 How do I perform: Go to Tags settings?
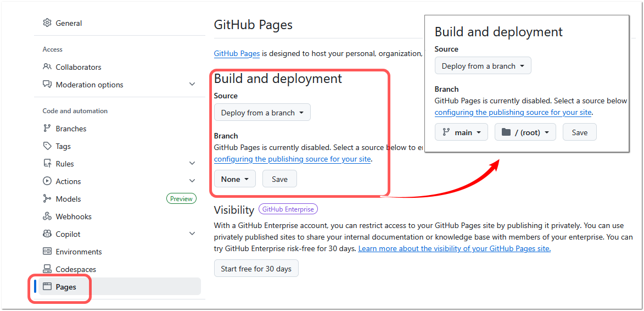click(63, 146)
